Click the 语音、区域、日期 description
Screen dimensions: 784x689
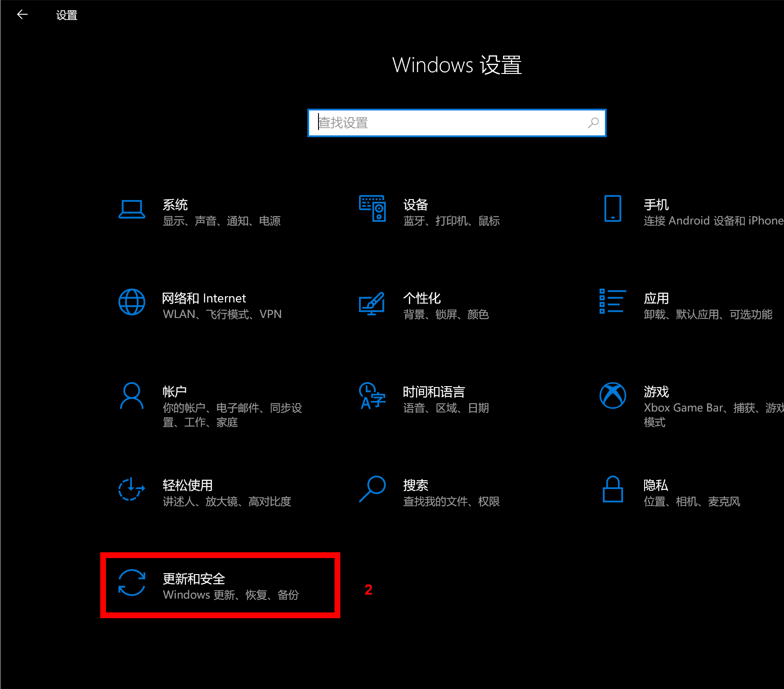(x=446, y=408)
